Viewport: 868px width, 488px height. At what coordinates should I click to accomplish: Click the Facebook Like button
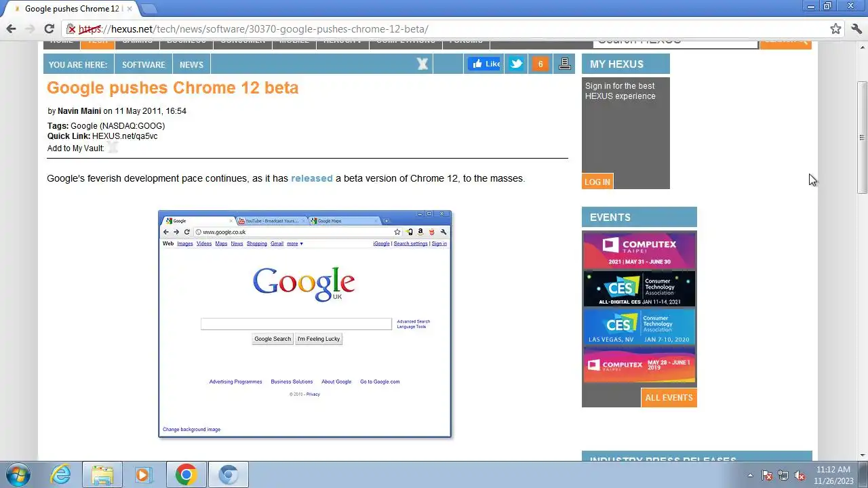485,64
